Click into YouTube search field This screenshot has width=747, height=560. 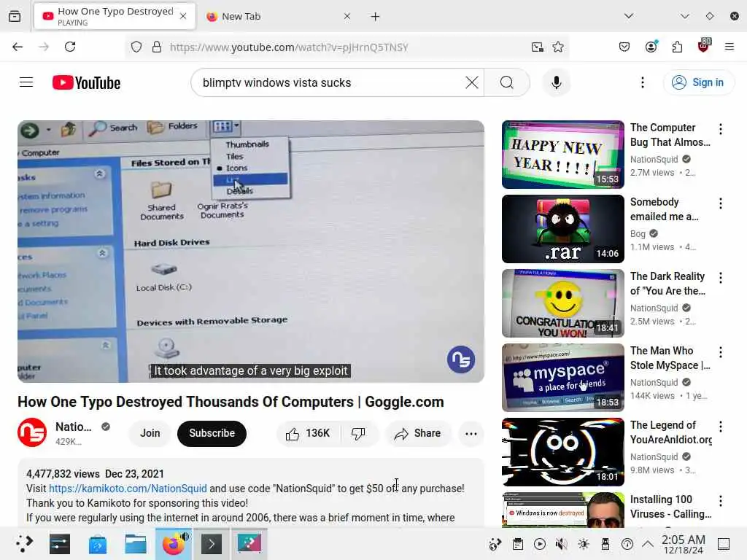(332, 82)
